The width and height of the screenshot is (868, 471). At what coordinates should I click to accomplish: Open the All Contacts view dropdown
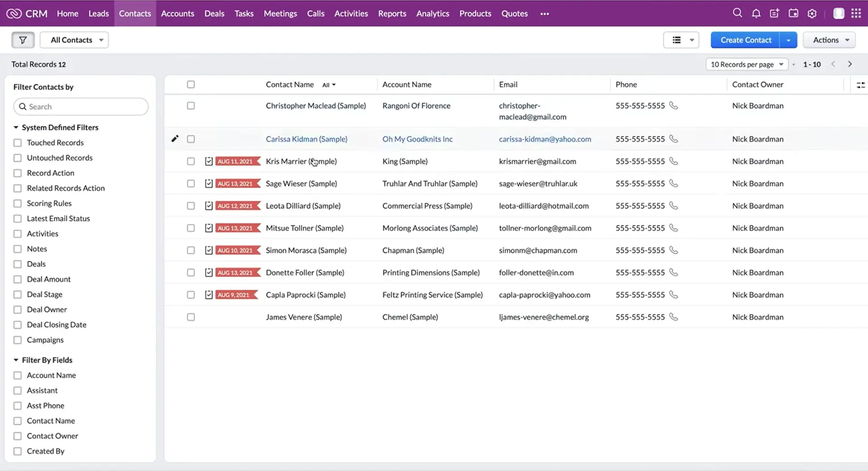[74, 40]
